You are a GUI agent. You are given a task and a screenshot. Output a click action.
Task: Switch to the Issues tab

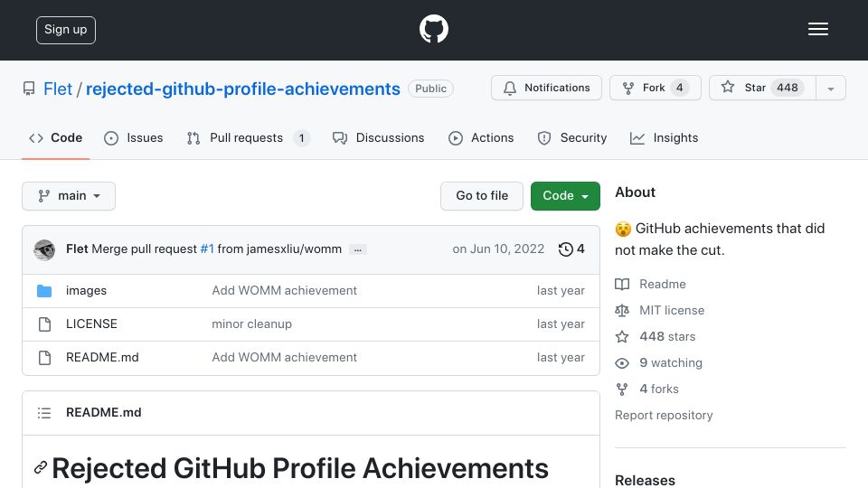pyautogui.click(x=134, y=137)
